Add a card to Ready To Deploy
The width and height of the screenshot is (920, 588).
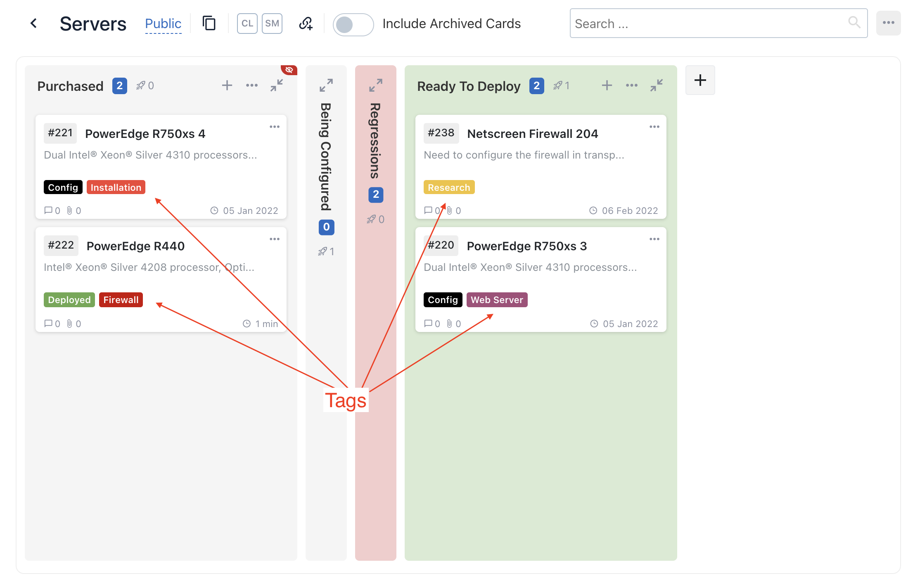pyautogui.click(x=607, y=85)
